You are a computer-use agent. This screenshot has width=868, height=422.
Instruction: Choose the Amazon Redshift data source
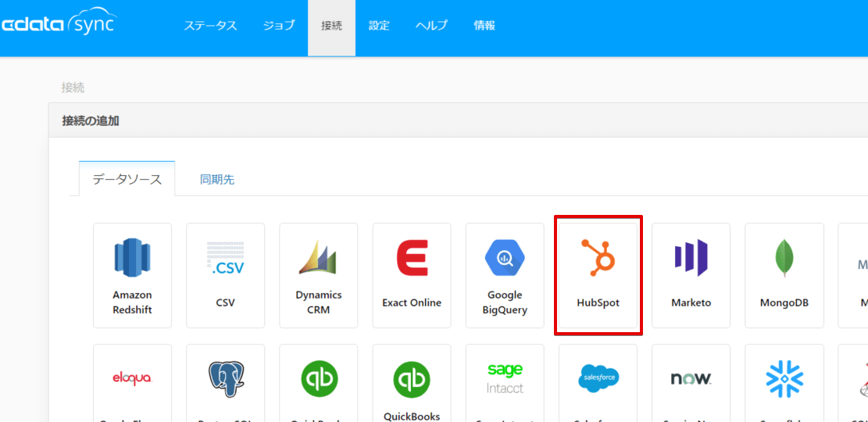point(132,275)
